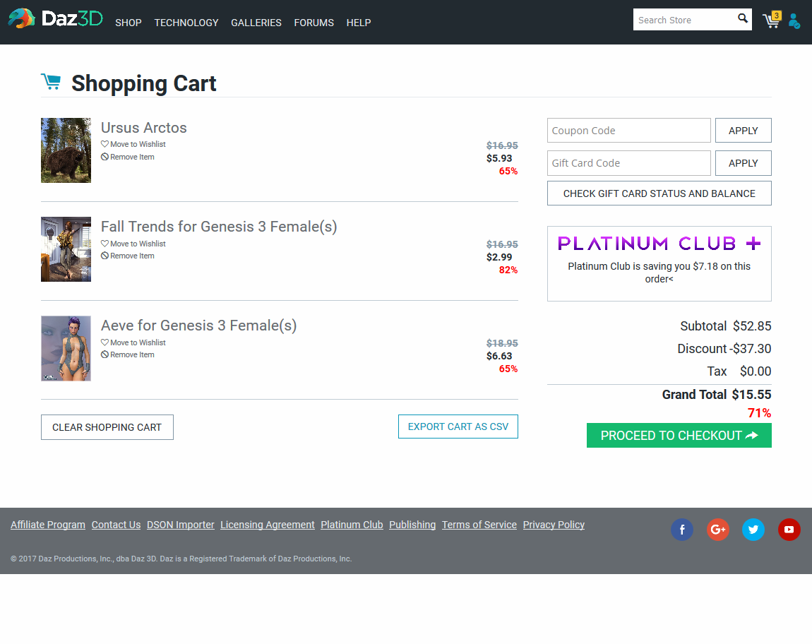Export cart as CSV
Viewport: 812px width, 644px height.
point(458,427)
